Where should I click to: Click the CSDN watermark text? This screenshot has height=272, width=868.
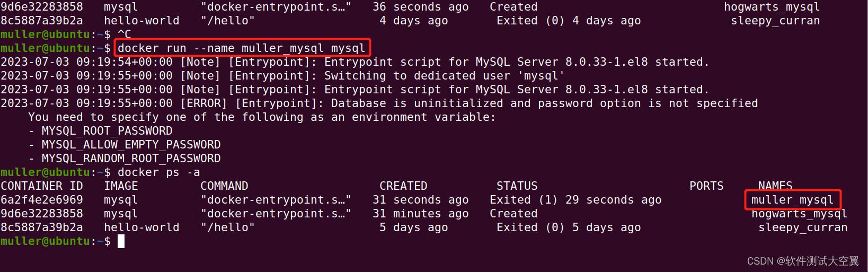[x=802, y=261]
